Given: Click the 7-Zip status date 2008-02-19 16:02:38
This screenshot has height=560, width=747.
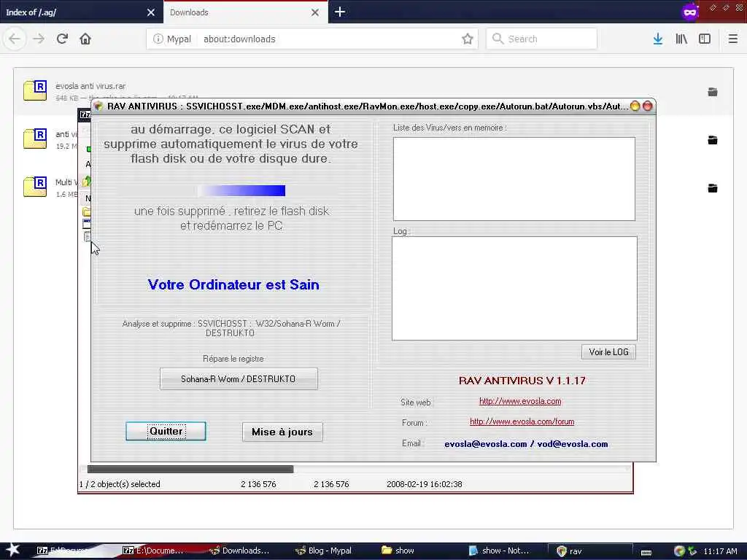Looking at the screenshot, I should tap(424, 484).
